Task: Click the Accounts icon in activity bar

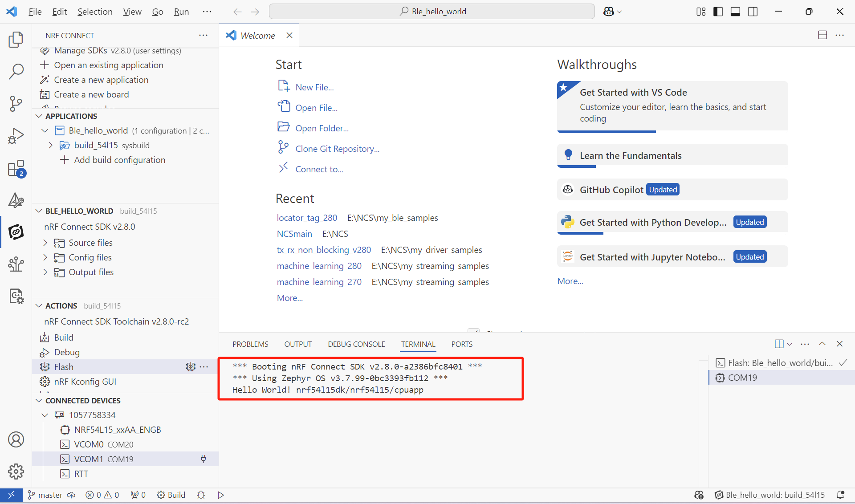Action: click(x=16, y=439)
